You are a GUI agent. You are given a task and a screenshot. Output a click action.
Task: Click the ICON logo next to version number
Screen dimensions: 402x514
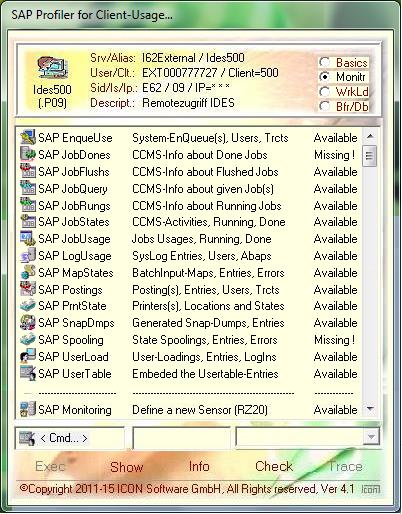[370, 489]
